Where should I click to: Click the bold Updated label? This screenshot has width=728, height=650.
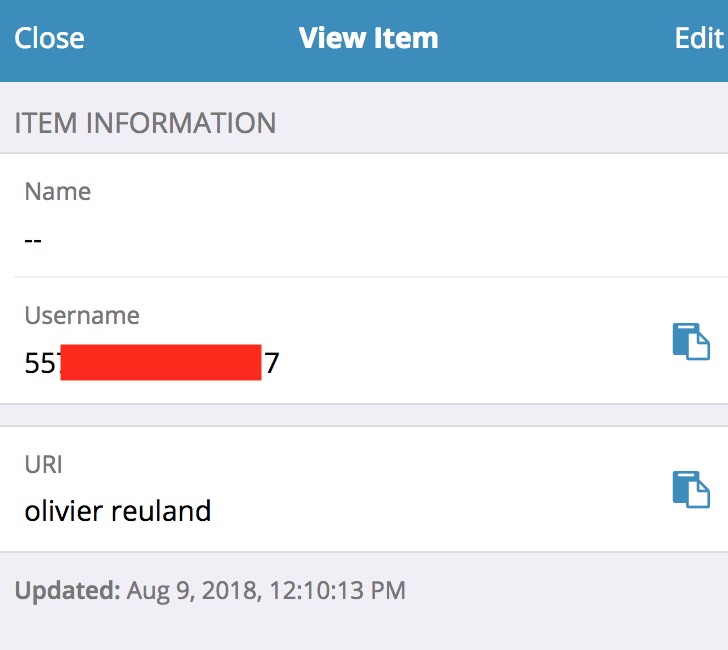(x=67, y=590)
